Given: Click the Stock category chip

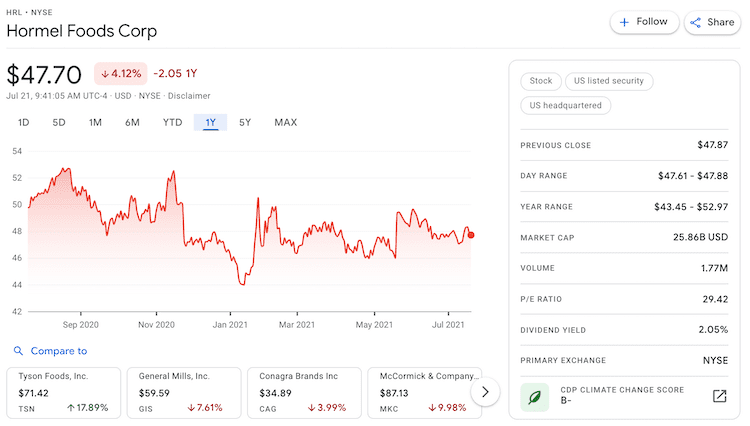Looking at the screenshot, I should coord(540,81).
